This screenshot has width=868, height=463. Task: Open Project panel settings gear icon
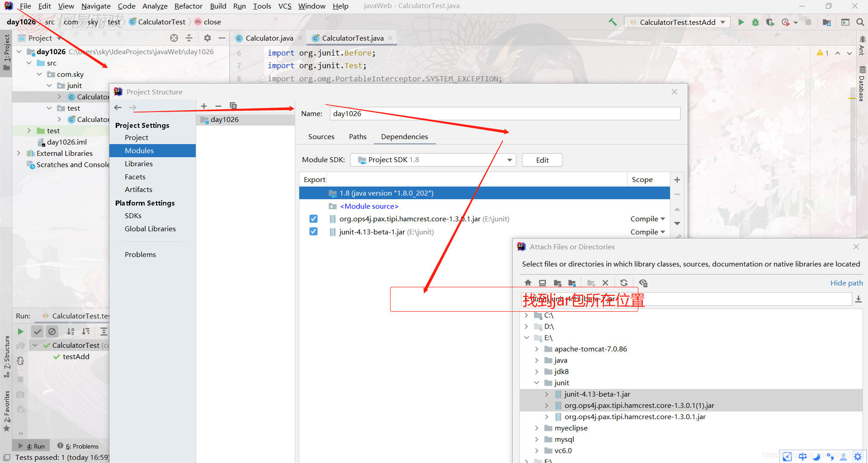point(207,38)
